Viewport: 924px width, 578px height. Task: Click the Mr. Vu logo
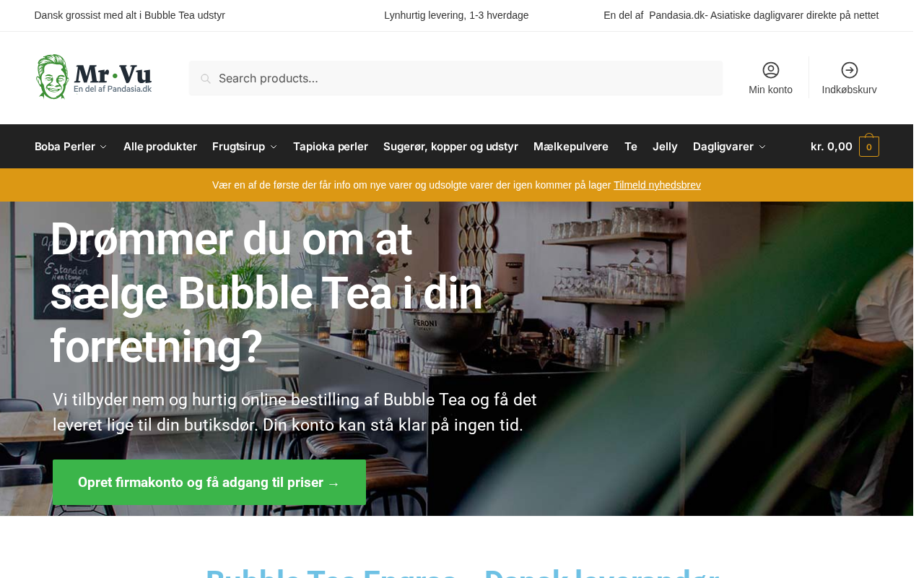coord(94,77)
